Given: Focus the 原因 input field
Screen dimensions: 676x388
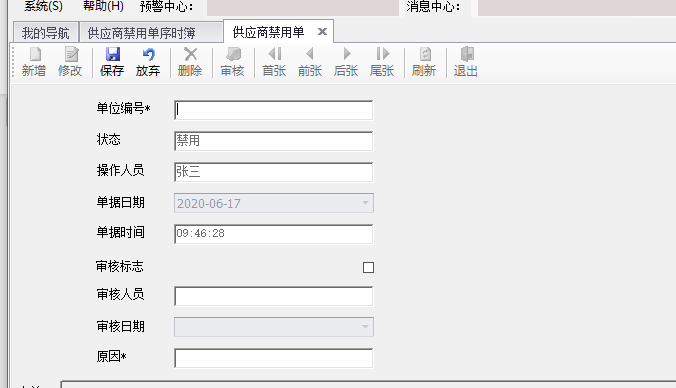Looking at the screenshot, I should point(274,358).
